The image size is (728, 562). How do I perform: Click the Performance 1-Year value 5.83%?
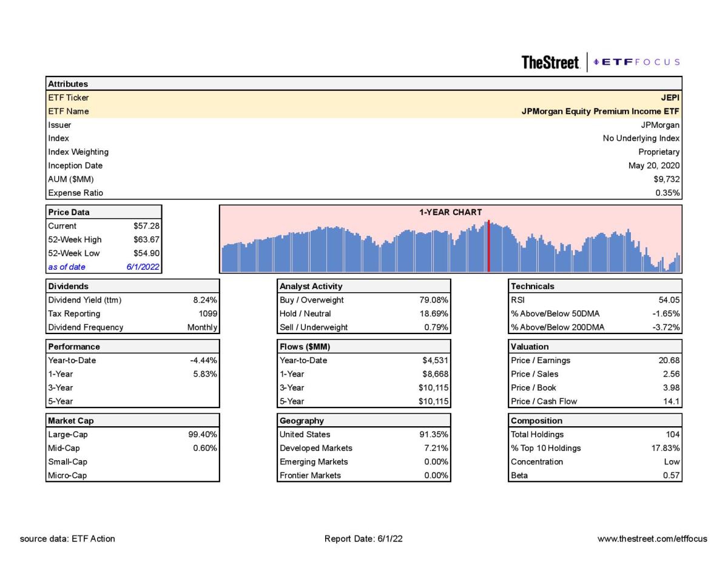click(205, 374)
